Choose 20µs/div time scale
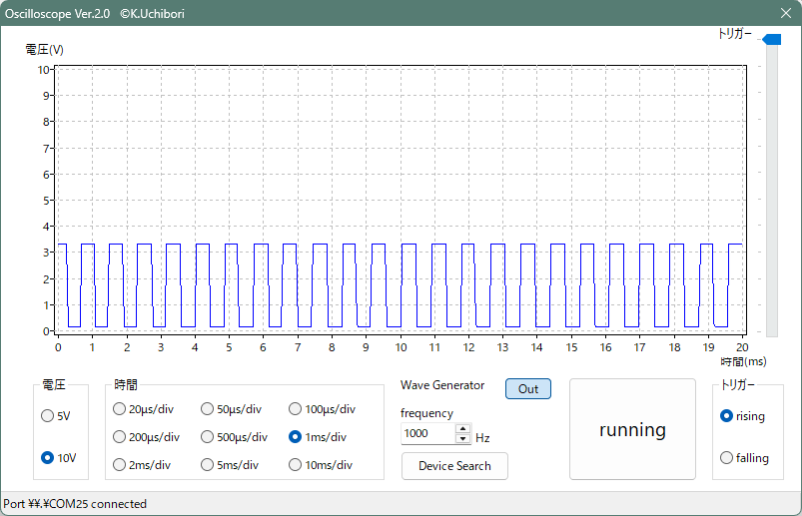 (120, 409)
